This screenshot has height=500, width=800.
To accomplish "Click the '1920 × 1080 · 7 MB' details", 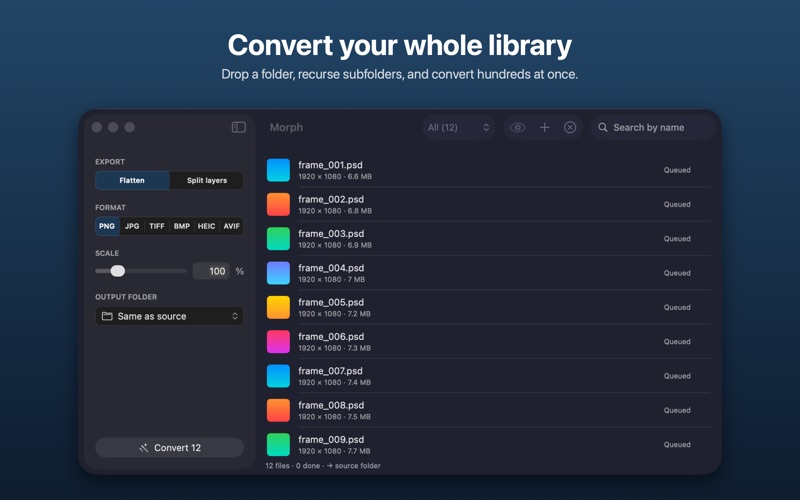I will 332,280.
